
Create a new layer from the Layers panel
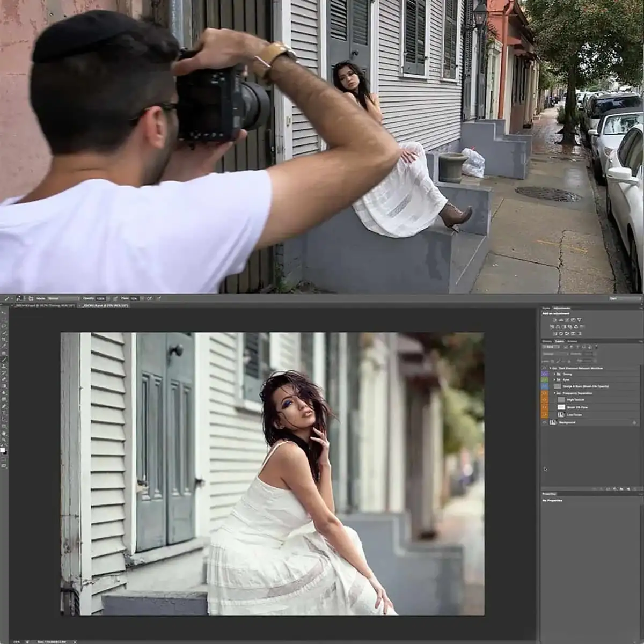(628, 489)
